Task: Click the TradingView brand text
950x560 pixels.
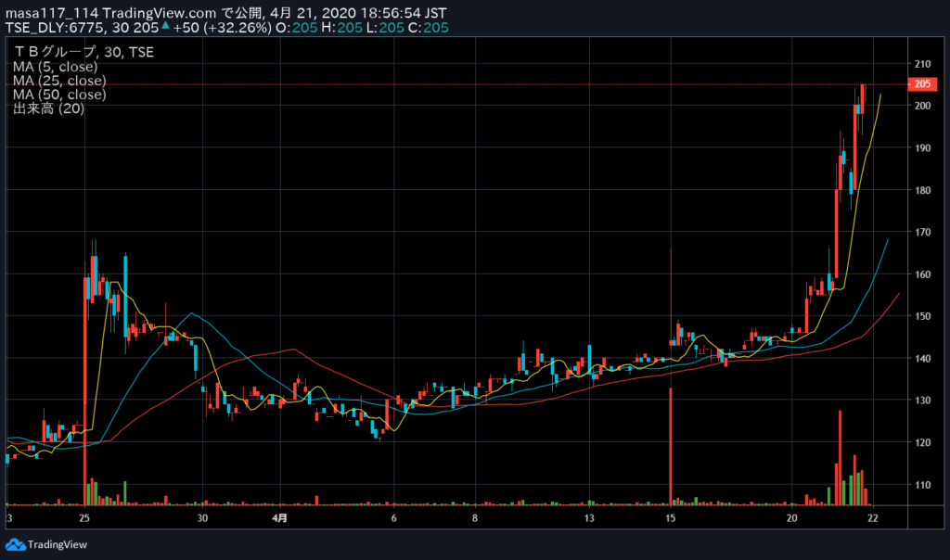Action: [x=58, y=545]
